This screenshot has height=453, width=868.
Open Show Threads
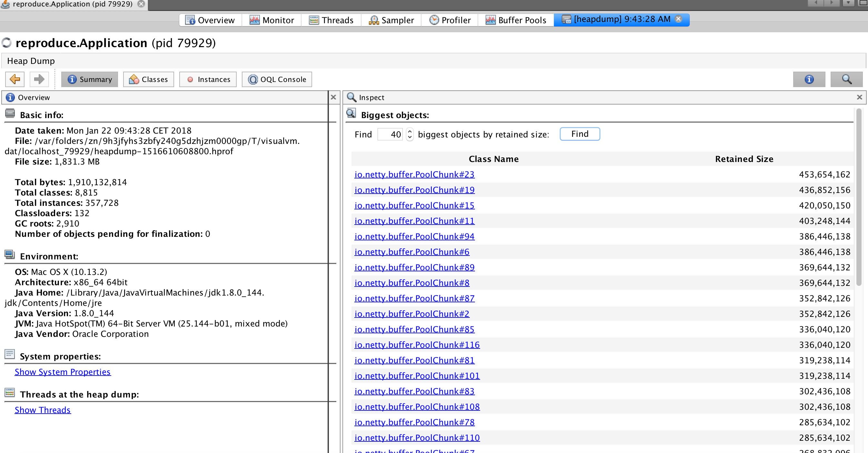pyautogui.click(x=43, y=410)
